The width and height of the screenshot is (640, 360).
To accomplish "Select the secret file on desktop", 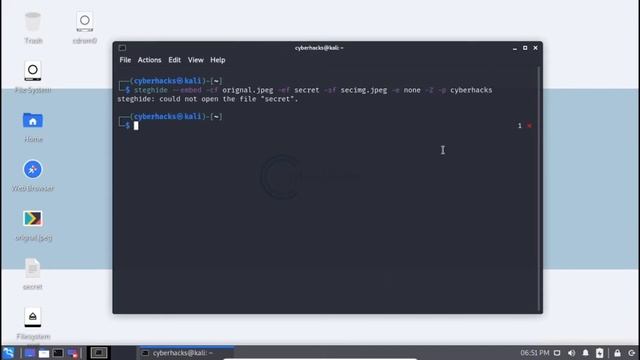I will click(x=33, y=274).
